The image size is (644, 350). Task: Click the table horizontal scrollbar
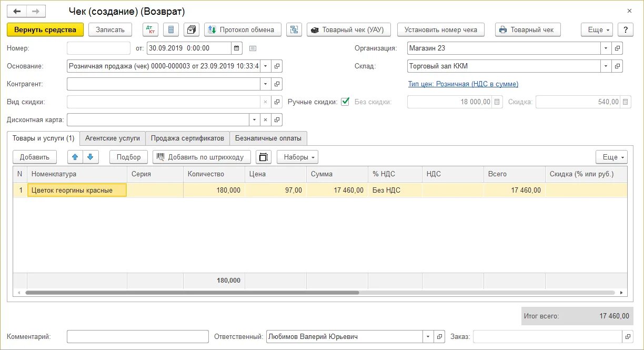pos(192,293)
